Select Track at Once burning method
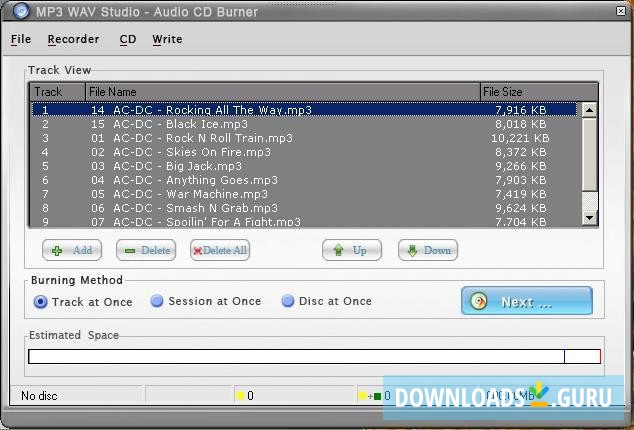Screen dimensions: 634x430 click(83, 302)
